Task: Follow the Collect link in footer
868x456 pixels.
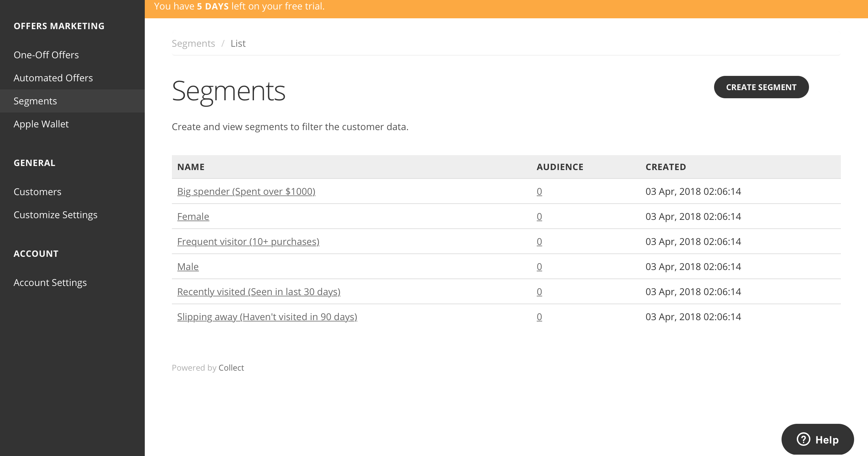Action: [231, 368]
